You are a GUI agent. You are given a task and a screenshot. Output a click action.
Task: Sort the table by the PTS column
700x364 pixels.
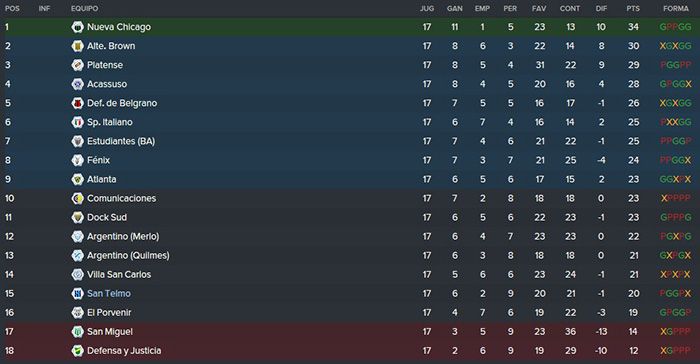click(x=633, y=8)
